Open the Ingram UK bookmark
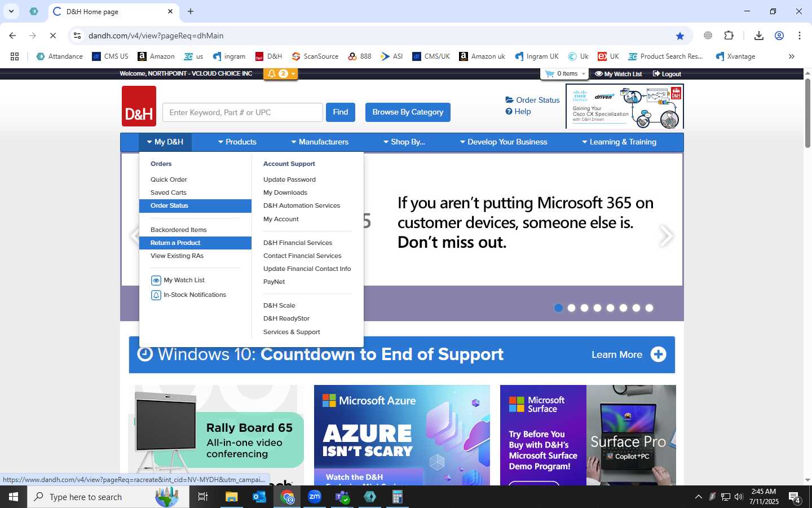812x508 pixels. pyautogui.click(x=537, y=56)
